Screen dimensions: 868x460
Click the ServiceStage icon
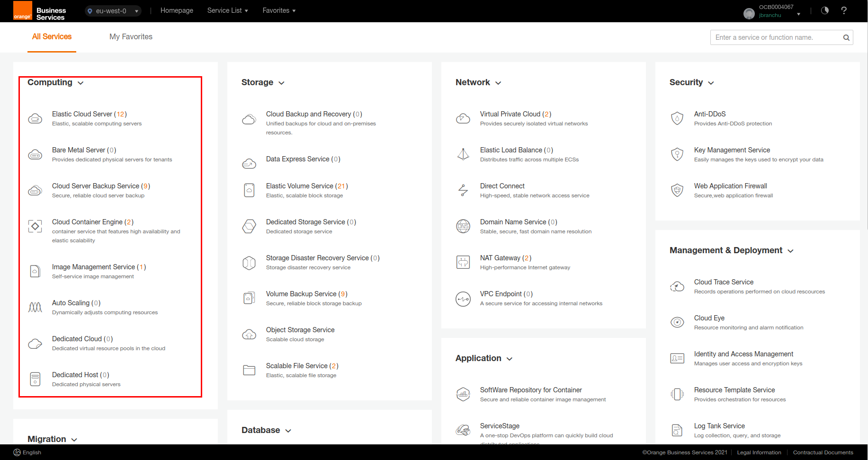click(463, 430)
